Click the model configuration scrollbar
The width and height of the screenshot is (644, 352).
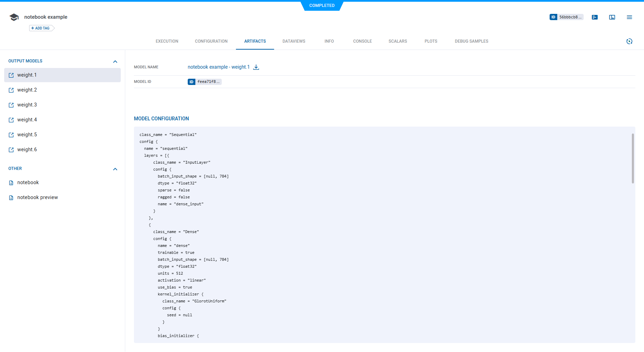pos(633,158)
